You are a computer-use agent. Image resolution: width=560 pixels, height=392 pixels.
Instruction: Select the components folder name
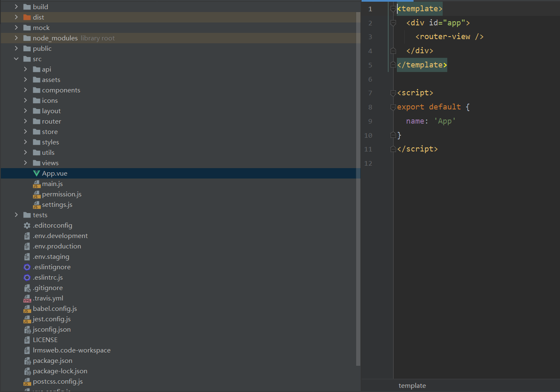[x=61, y=90]
